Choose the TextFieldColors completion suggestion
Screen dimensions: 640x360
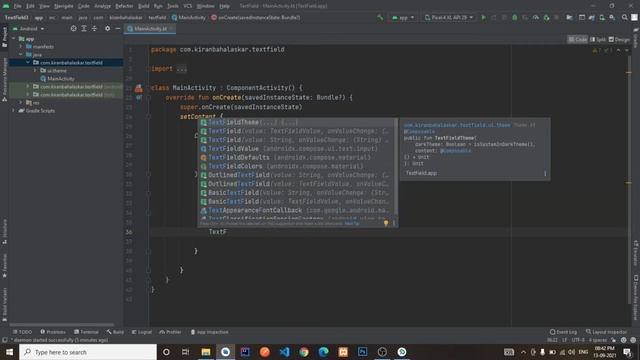[297, 166]
